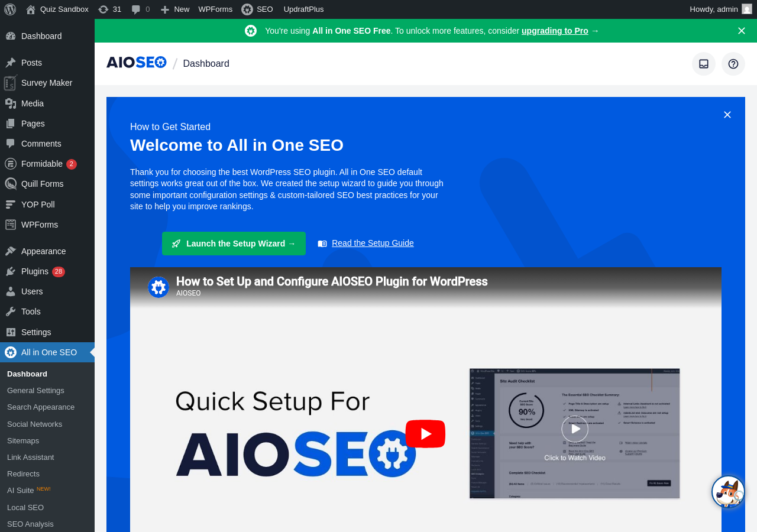
Task: Open Quiz Sandbox site home link
Action: click(57, 9)
